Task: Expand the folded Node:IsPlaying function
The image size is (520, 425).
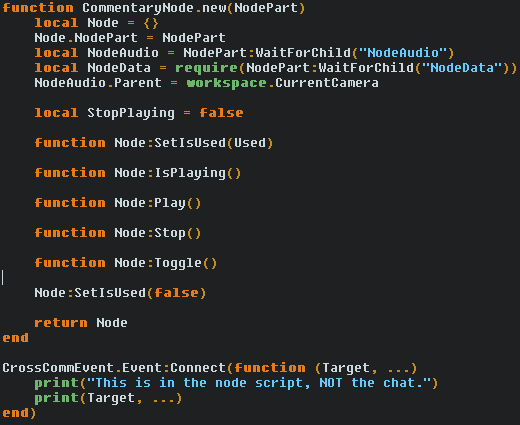Action: click(138, 173)
